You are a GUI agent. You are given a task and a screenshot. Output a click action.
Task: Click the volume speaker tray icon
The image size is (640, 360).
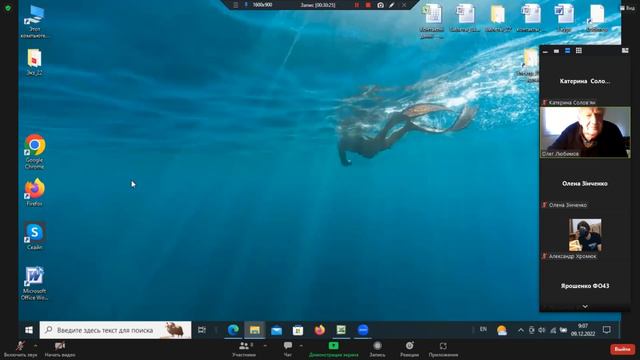(x=542, y=330)
